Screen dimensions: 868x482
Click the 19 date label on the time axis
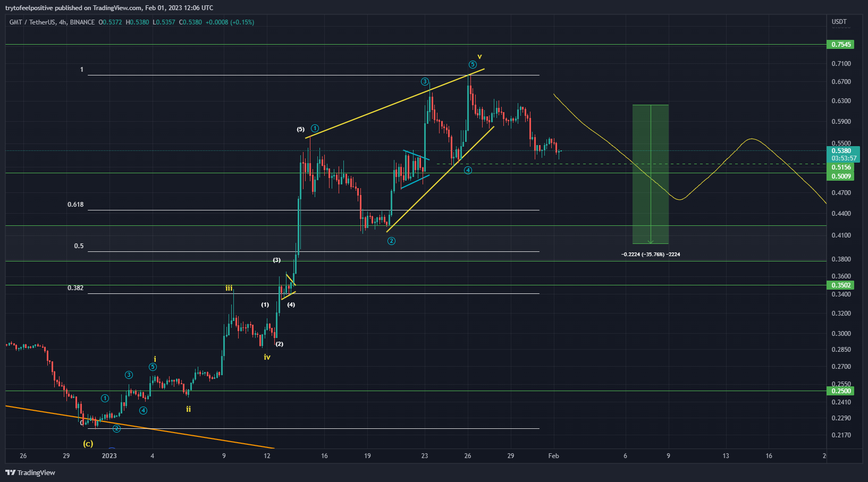(367, 456)
